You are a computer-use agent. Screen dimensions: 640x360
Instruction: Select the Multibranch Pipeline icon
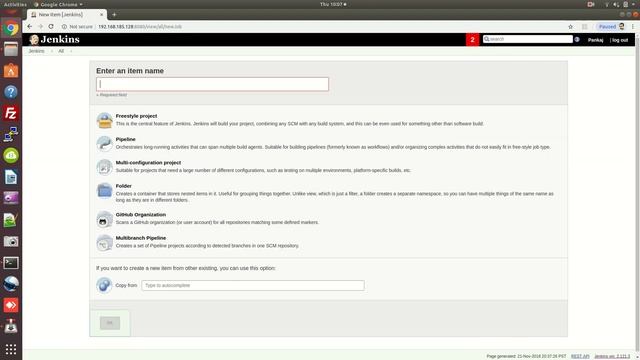104,242
